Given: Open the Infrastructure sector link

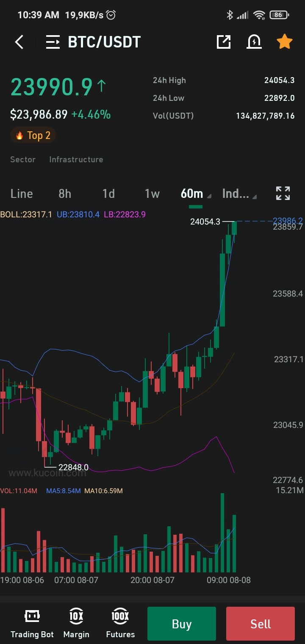Looking at the screenshot, I should (x=76, y=159).
